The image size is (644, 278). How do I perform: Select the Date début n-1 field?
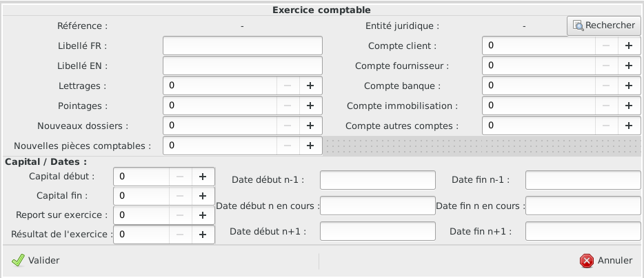point(378,180)
